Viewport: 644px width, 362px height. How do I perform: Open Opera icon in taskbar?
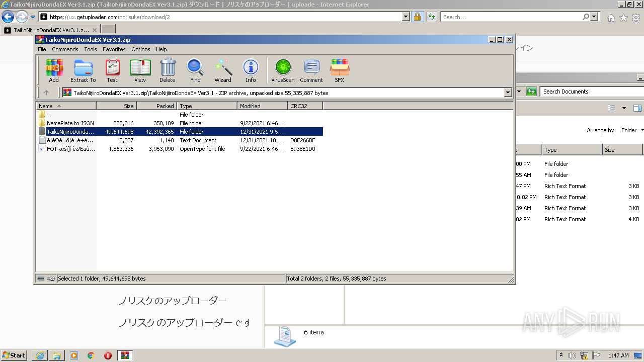pyautogui.click(x=108, y=355)
